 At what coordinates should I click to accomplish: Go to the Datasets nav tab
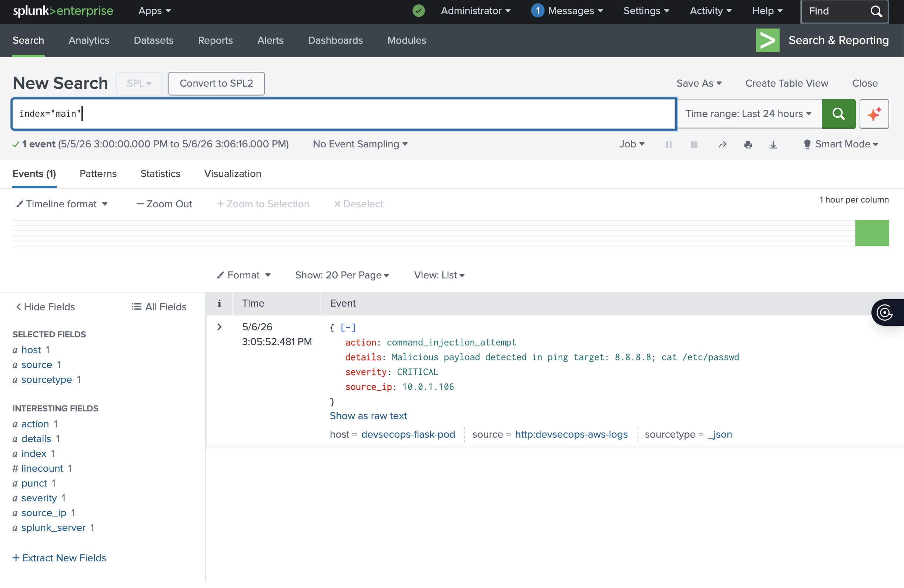coord(154,40)
